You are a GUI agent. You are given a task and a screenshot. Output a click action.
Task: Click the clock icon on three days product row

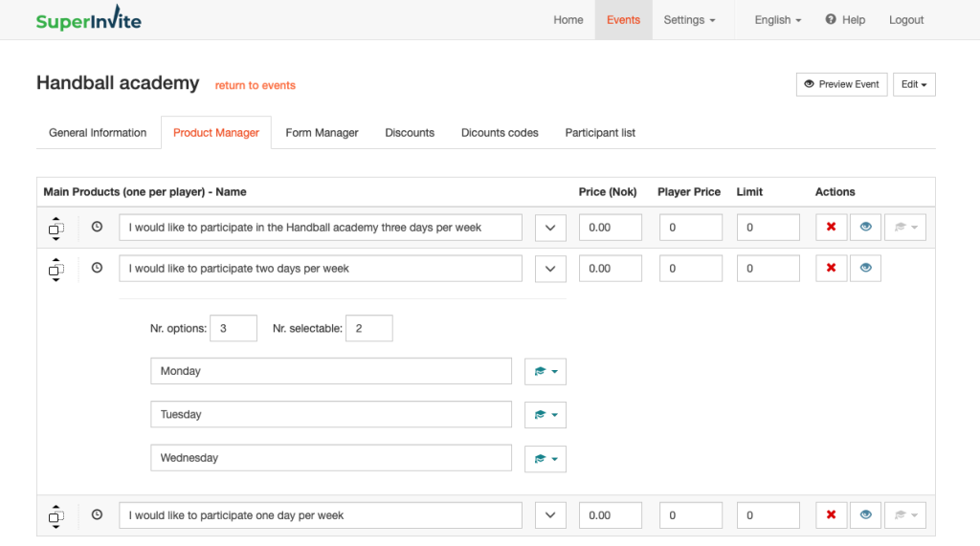click(x=97, y=228)
